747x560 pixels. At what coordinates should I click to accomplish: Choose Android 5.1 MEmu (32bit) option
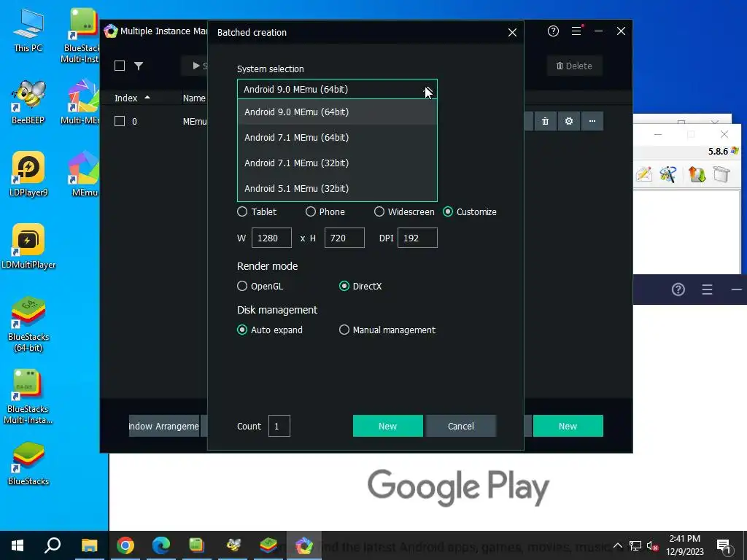point(337,189)
